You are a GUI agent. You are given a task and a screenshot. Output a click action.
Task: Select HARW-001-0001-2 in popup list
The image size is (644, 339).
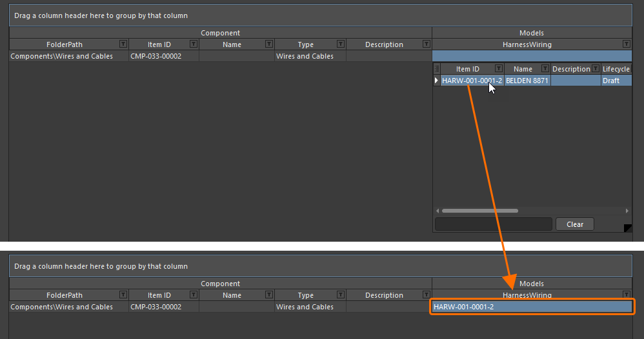pyautogui.click(x=472, y=81)
